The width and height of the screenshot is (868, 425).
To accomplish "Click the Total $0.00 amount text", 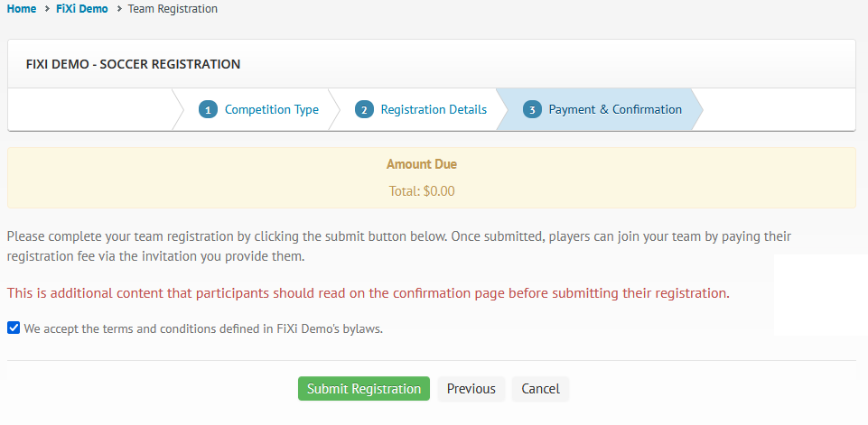I will point(422,191).
